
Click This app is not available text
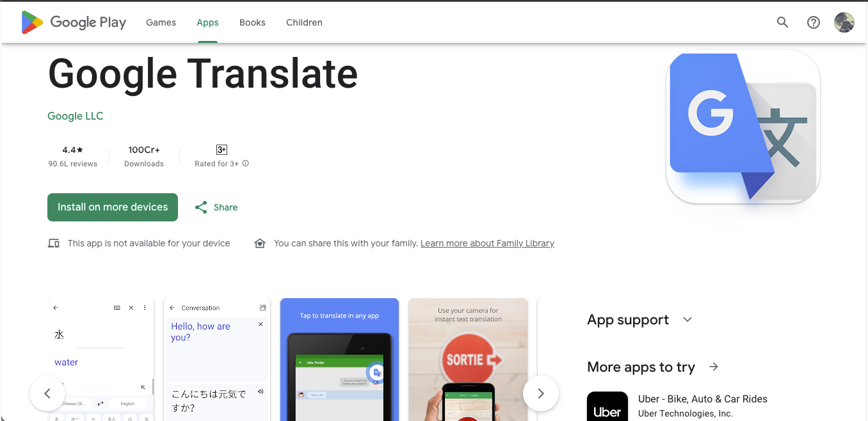tap(149, 244)
